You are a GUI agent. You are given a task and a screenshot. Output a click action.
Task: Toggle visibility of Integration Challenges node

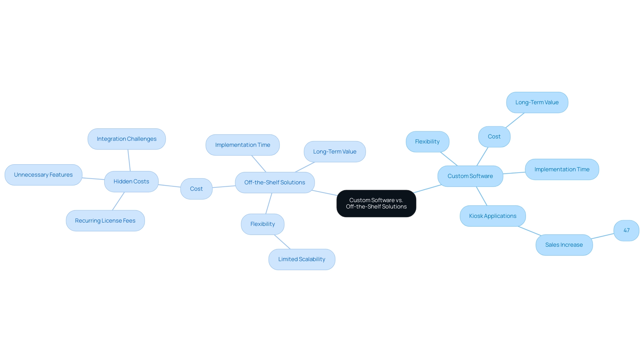[x=126, y=138]
